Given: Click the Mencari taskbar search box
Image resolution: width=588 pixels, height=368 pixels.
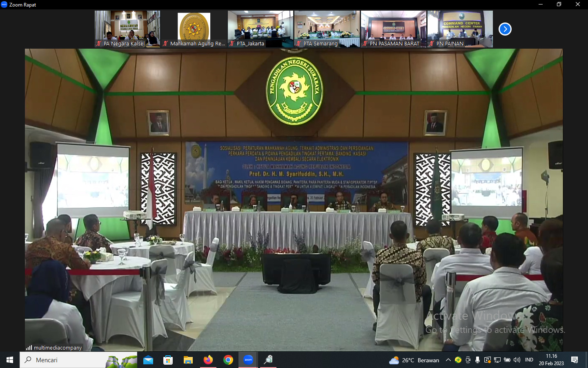Looking at the screenshot, I should tap(65, 360).
